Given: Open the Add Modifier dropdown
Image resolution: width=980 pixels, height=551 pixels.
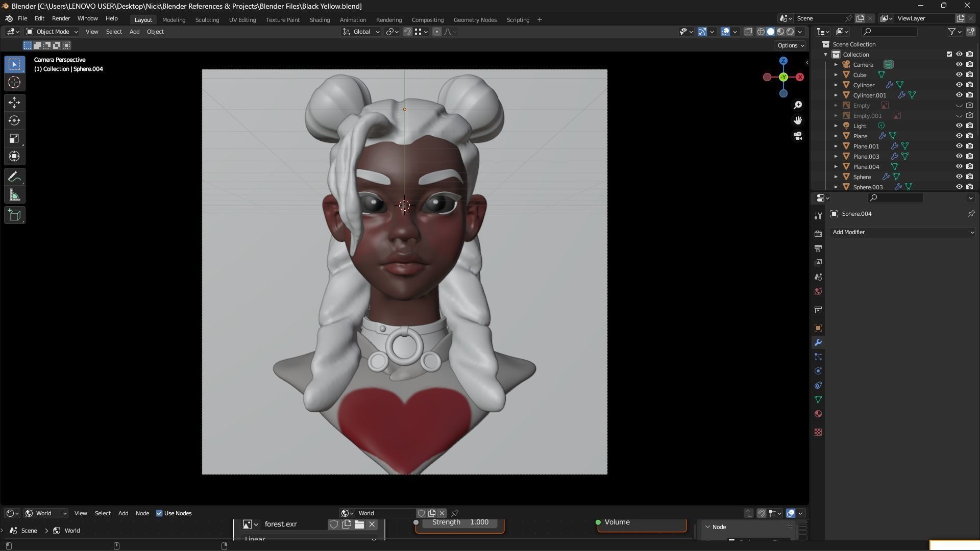Looking at the screenshot, I should [x=902, y=232].
